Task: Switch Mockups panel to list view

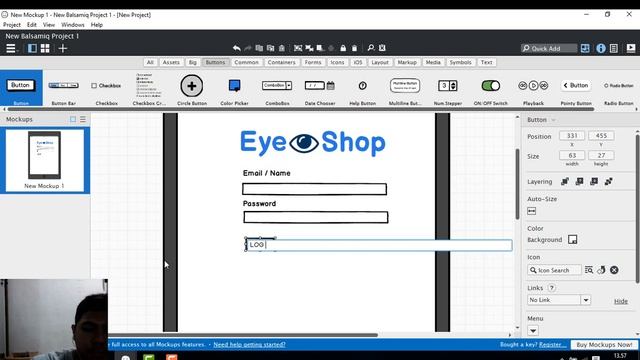Action: 83,119
